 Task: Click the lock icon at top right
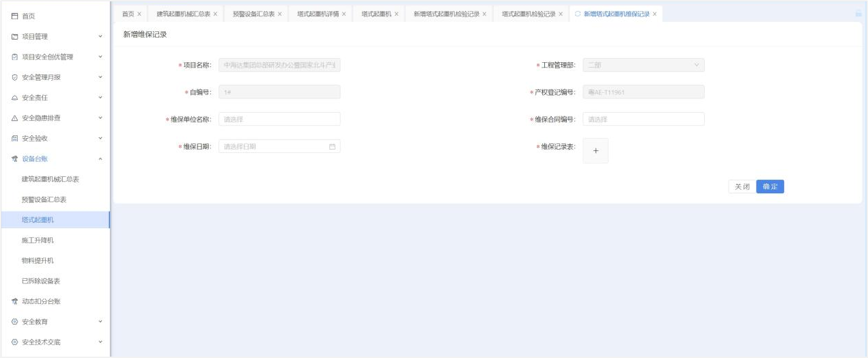point(858,14)
